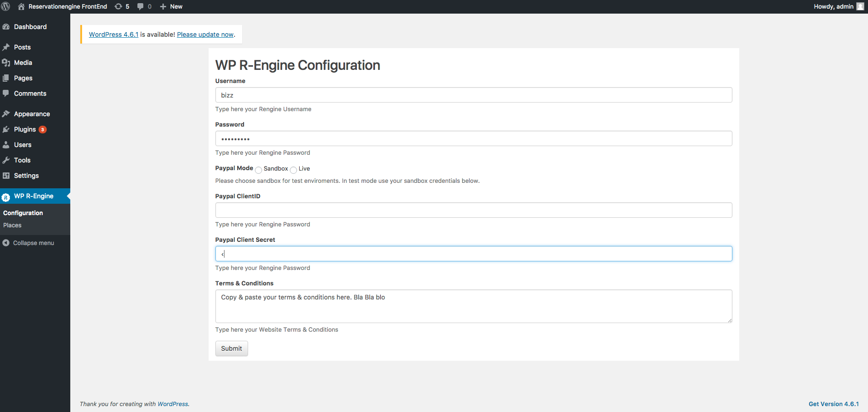Click the Comments label in sidebar
The image size is (868, 412).
click(x=30, y=93)
